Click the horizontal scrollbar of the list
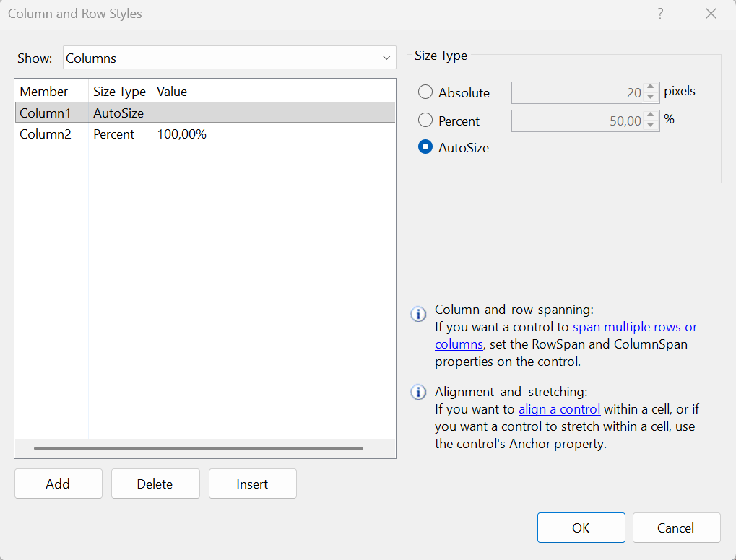Viewport: 736px width, 560px height. [x=199, y=448]
